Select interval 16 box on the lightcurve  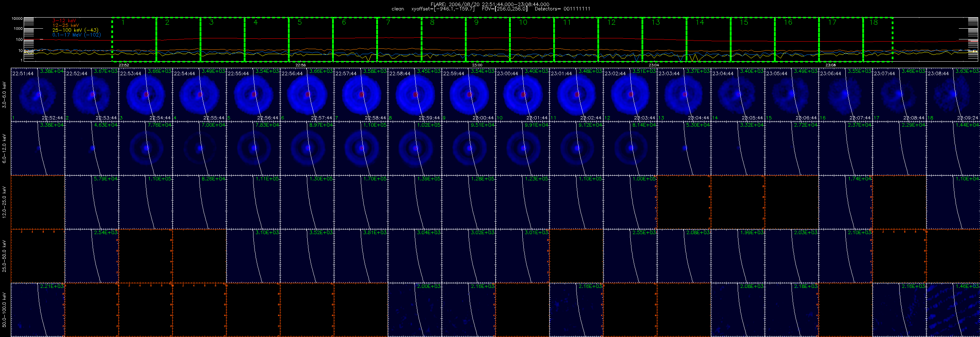pos(797,39)
